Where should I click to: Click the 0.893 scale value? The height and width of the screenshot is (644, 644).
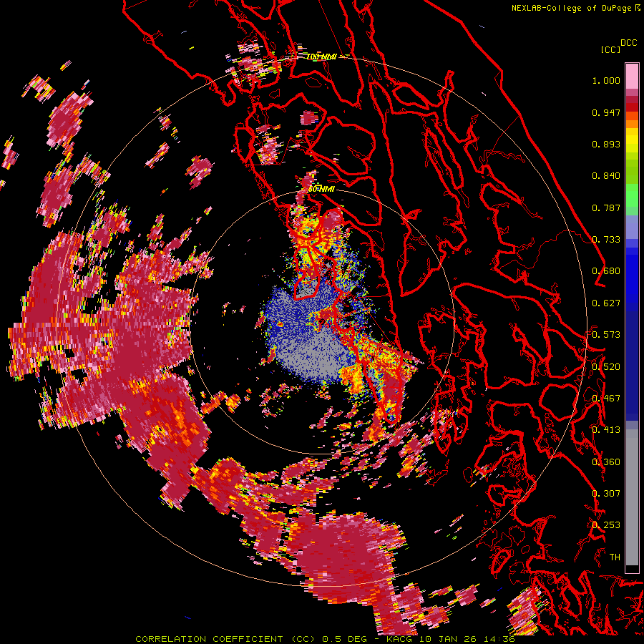tap(606, 144)
